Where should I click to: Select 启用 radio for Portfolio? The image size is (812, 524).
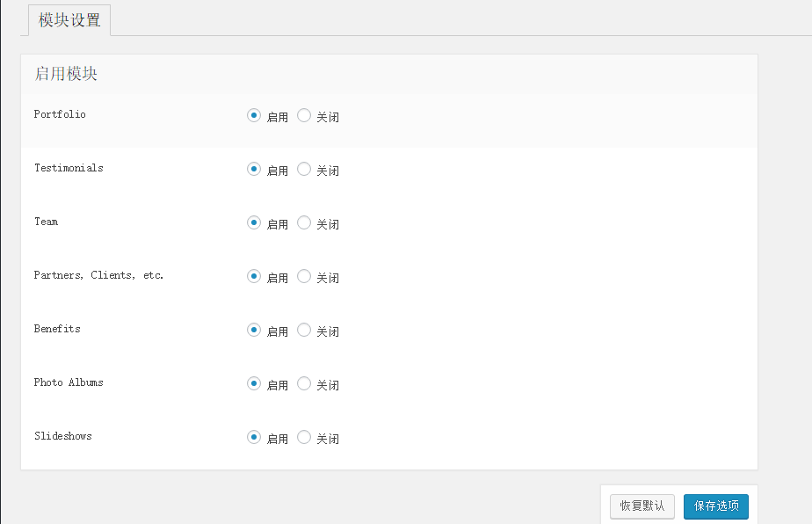(254, 115)
